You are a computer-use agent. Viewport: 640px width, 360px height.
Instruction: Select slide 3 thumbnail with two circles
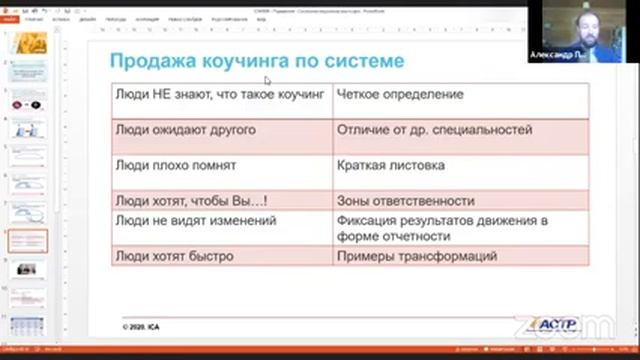28,100
